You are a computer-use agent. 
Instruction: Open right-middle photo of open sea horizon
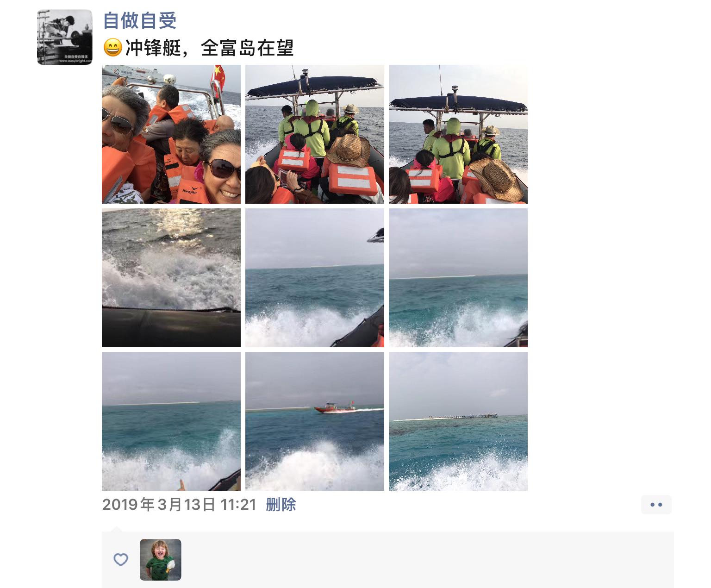(x=458, y=278)
